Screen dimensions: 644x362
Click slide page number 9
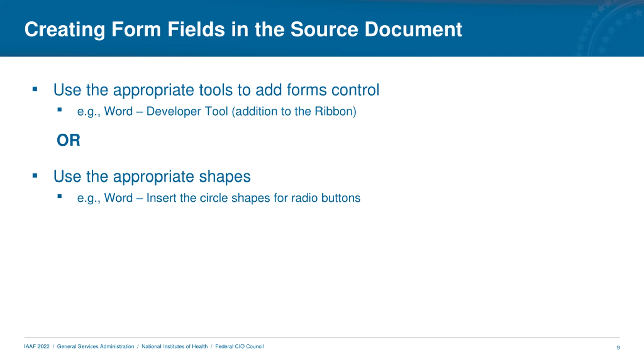(618, 348)
